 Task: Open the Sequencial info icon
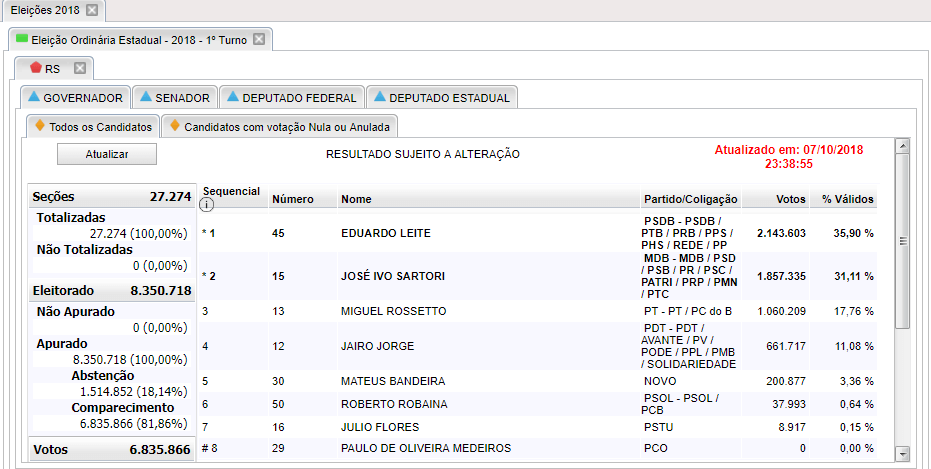pos(207,205)
